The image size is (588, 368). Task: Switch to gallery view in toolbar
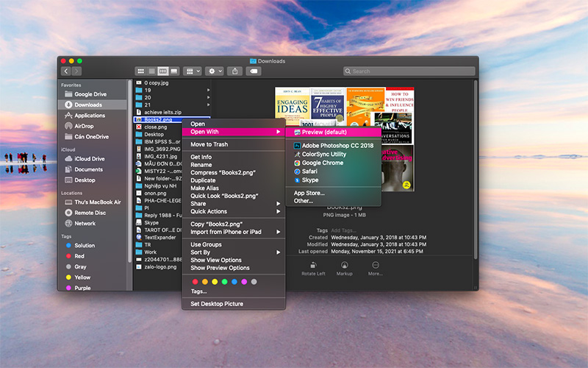(x=174, y=71)
